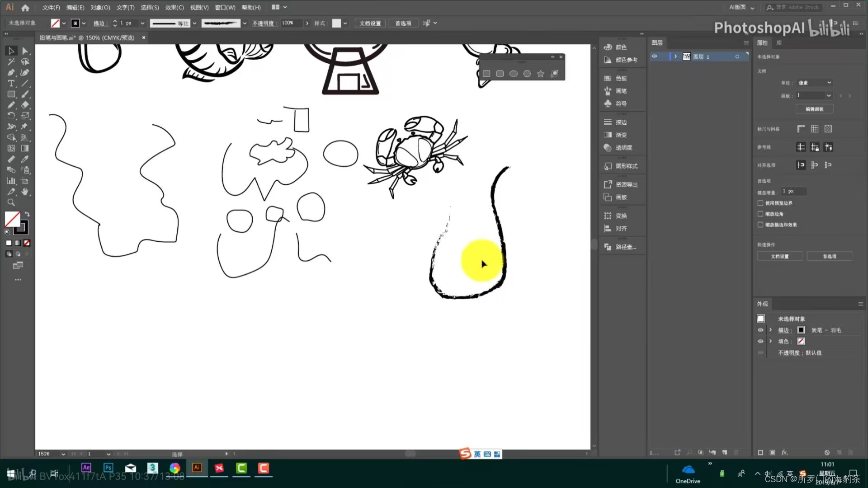Toggle visibility of 图层 1 layer
Viewport: 868px width, 488px height.
click(x=654, y=56)
